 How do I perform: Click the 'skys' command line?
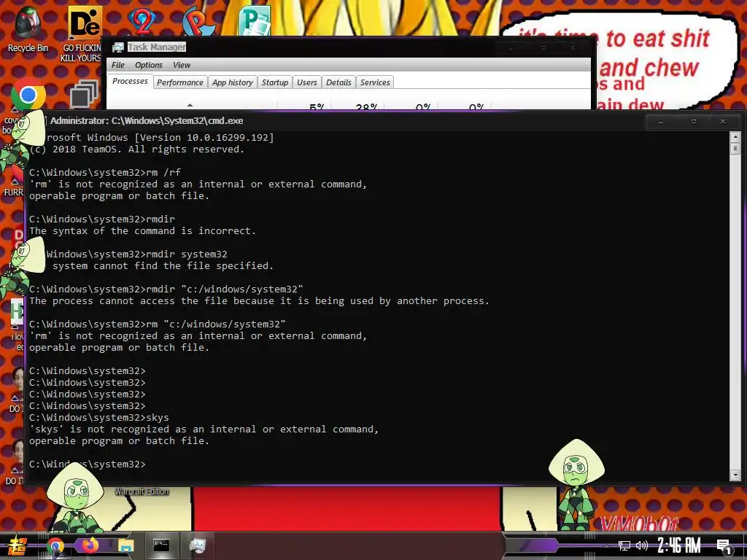(99, 418)
